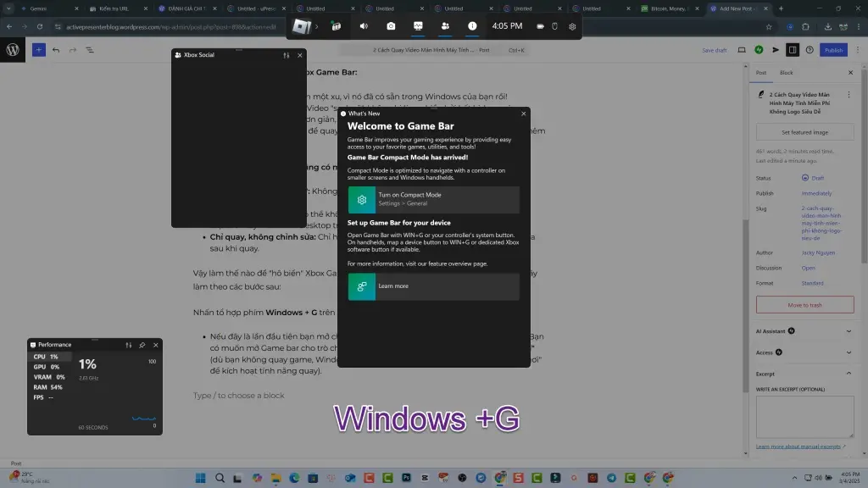
Task: Open the Draft status dropdown
Action: [x=813, y=178]
